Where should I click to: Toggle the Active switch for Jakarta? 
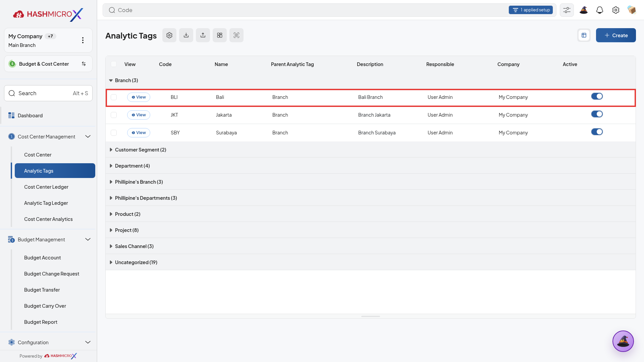[597, 114]
